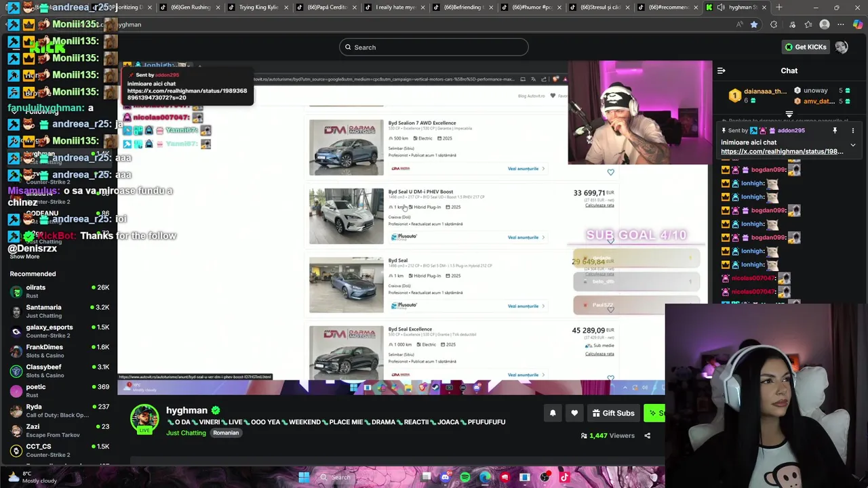Click the Kick site search field

[x=434, y=47]
